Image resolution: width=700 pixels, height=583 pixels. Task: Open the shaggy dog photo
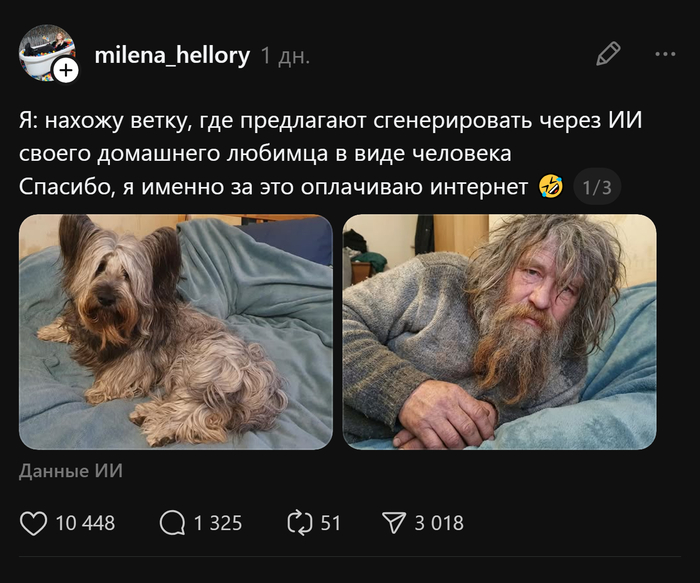176,332
